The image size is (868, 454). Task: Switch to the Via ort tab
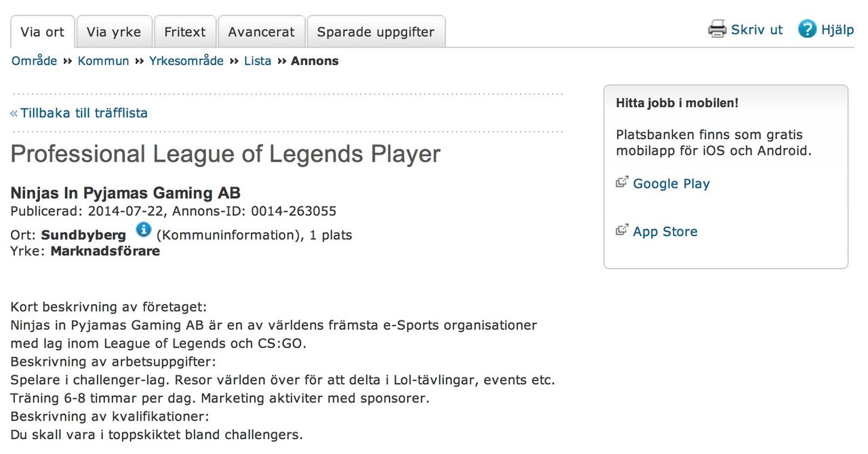pos(42,32)
